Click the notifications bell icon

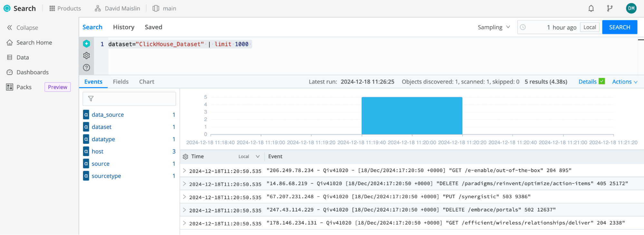[591, 9]
